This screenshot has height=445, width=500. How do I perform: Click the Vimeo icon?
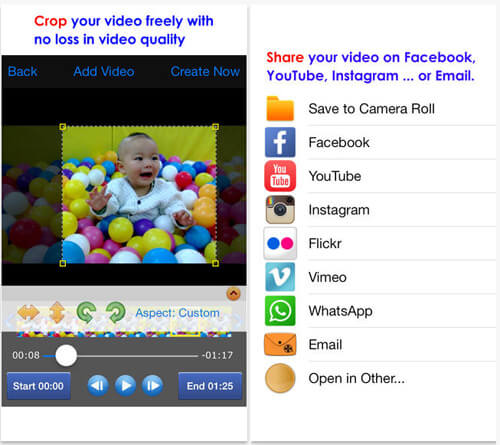[x=280, y=277]
